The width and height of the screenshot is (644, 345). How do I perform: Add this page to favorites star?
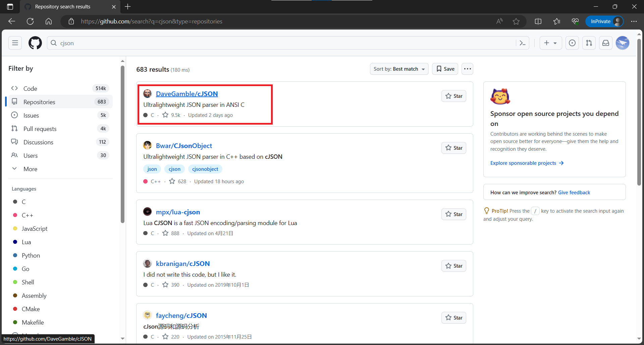(516, 21)
